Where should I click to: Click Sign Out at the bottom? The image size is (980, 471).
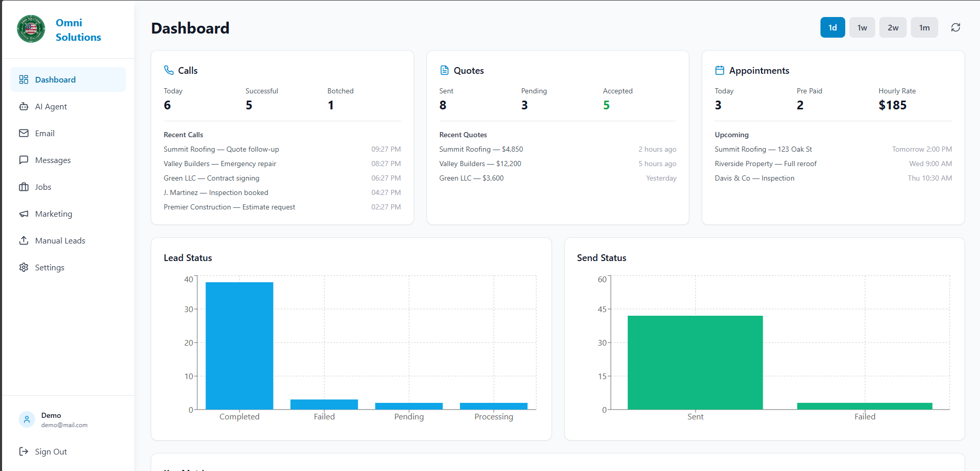click(x=50, y=451)
